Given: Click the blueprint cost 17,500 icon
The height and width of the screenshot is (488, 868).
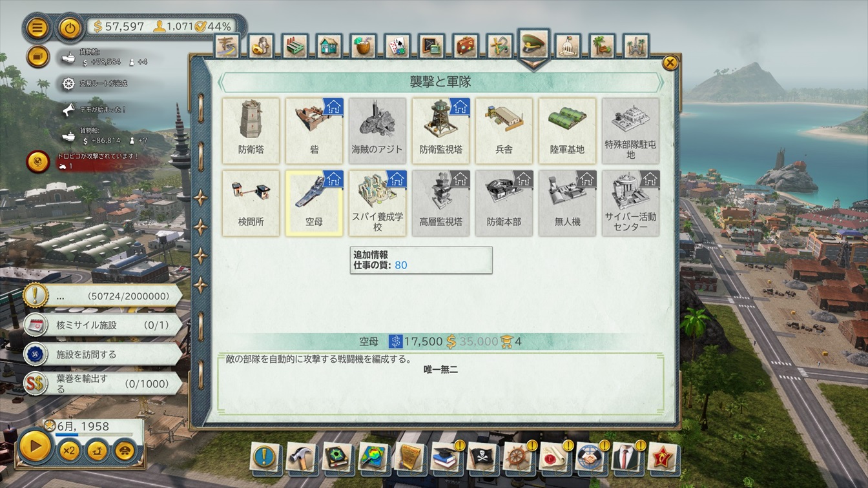Looking at the screenshot, I should 395,341.
